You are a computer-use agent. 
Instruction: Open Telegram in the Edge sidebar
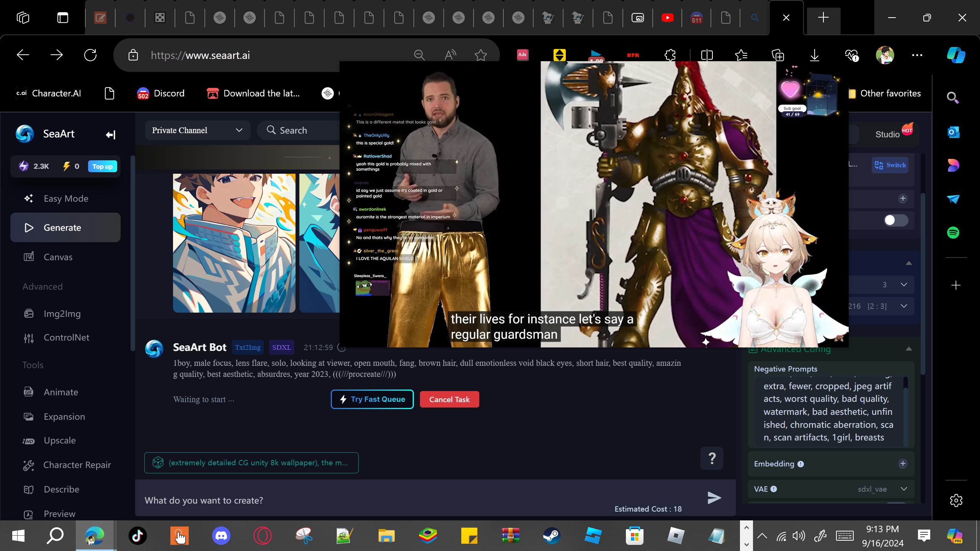[953, 199]
